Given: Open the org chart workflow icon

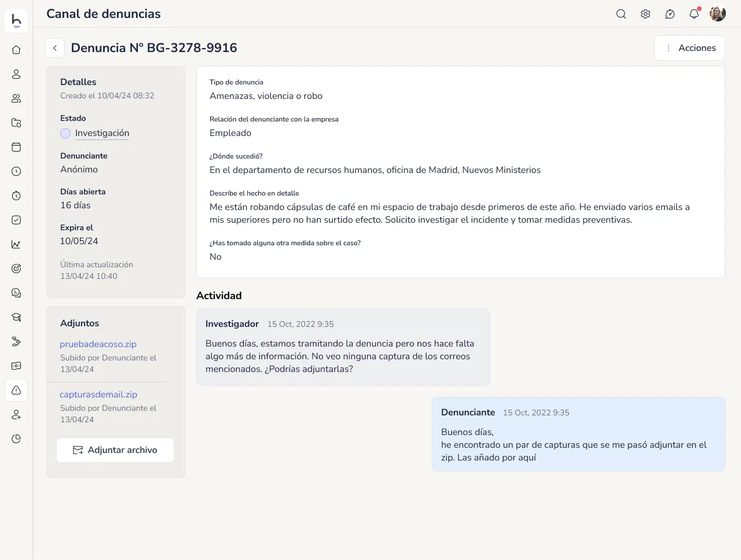Looking at the screenshot, I should tap(16, 341).
